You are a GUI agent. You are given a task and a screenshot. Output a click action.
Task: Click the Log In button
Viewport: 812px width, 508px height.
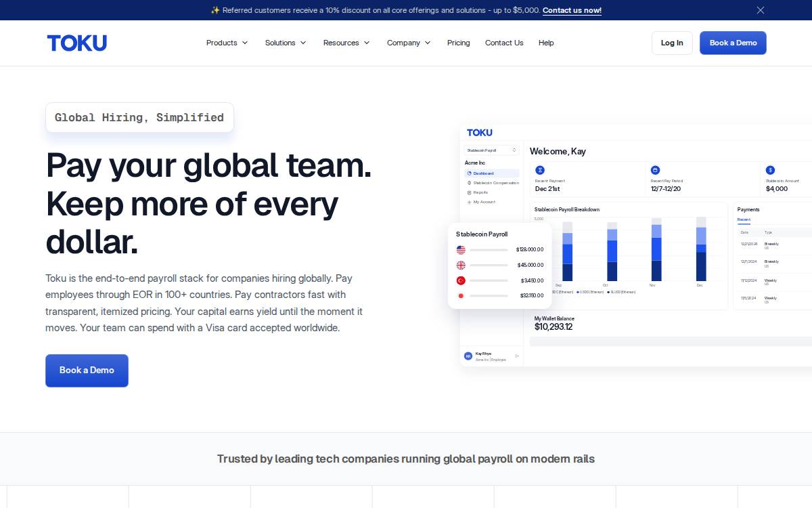tap(672, 43)
